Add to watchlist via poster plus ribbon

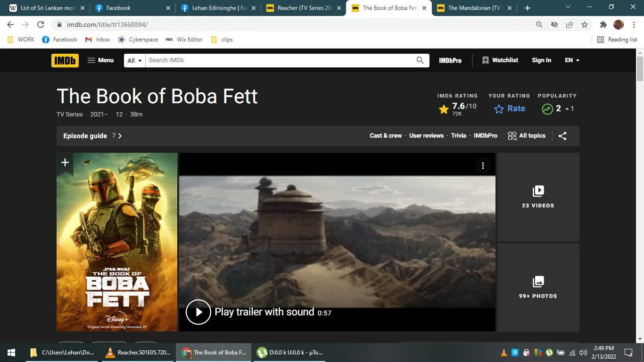pyautogui.click(x=65, y=163)
